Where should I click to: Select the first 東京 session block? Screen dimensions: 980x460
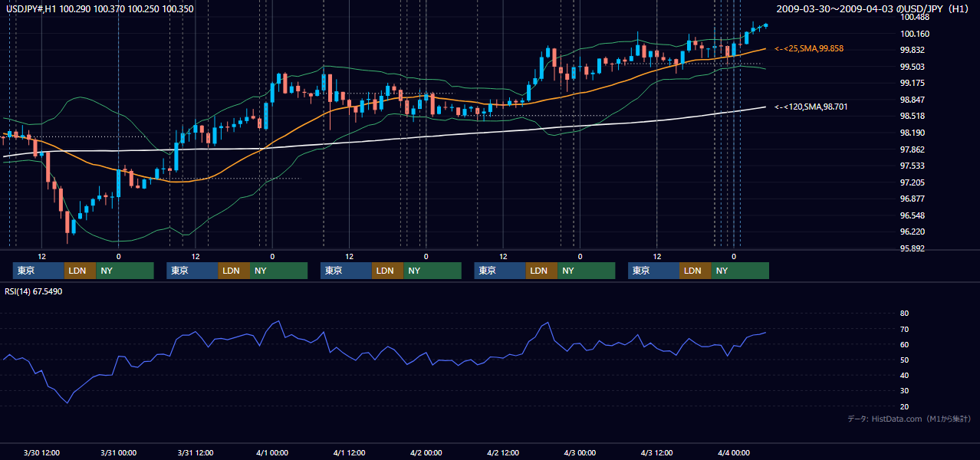(38, 271)
